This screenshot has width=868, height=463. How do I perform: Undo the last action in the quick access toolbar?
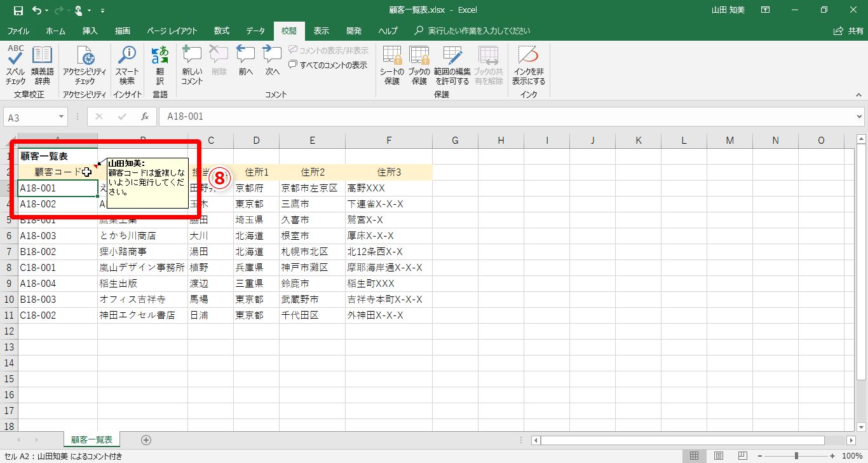point(37,10)
